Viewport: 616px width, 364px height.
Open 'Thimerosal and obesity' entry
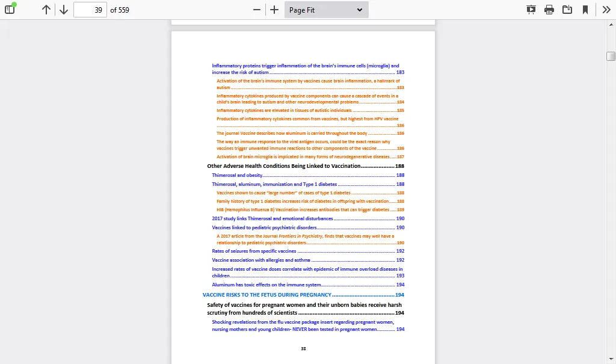point(308,175)
